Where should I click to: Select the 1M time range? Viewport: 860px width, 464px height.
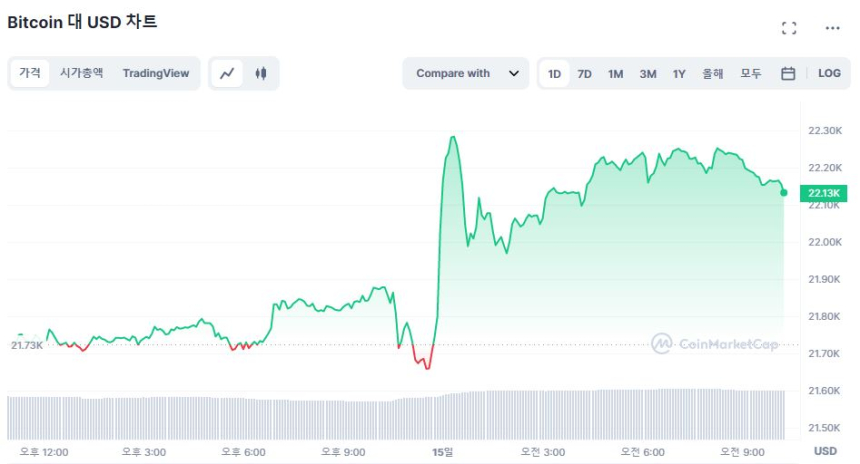(615, 73)
